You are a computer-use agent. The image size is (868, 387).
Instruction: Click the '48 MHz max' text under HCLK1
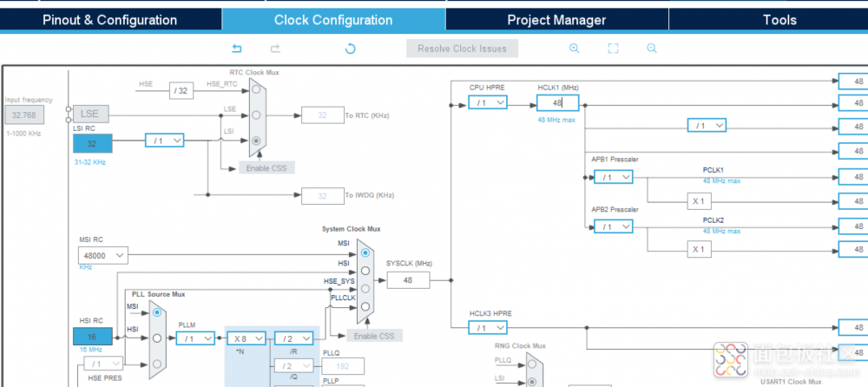coord(556,120)
